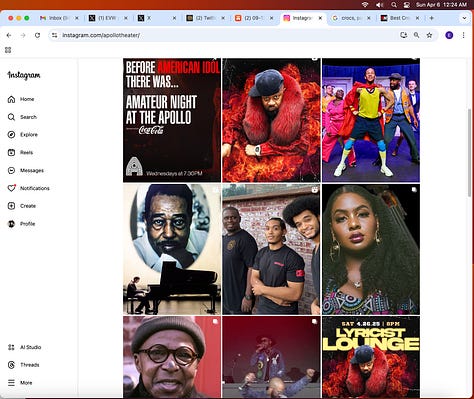Open Control Center in menu bar
474x399 pixels.
click(406, 5)
